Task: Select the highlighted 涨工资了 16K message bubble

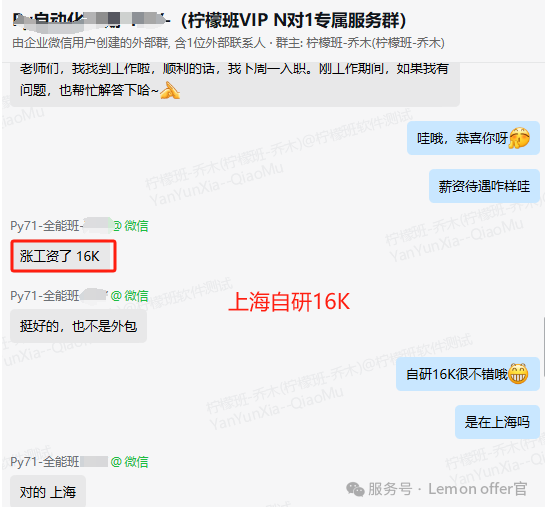Action: [x=63, y=256]
